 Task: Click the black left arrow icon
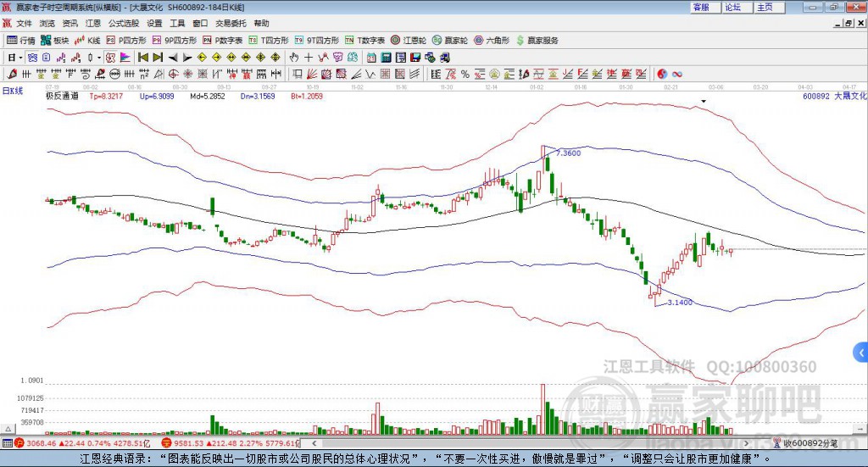coord(173,57)
